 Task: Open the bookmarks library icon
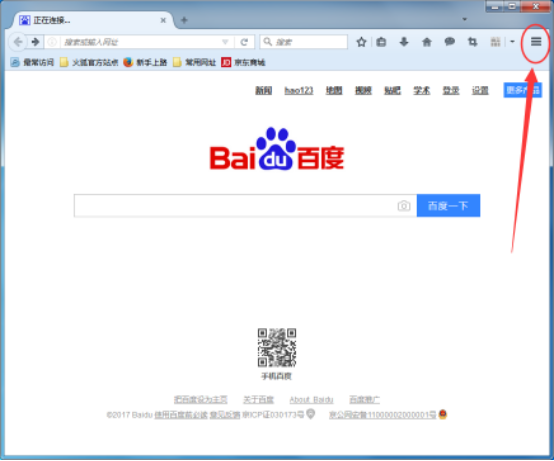(381, 42)
